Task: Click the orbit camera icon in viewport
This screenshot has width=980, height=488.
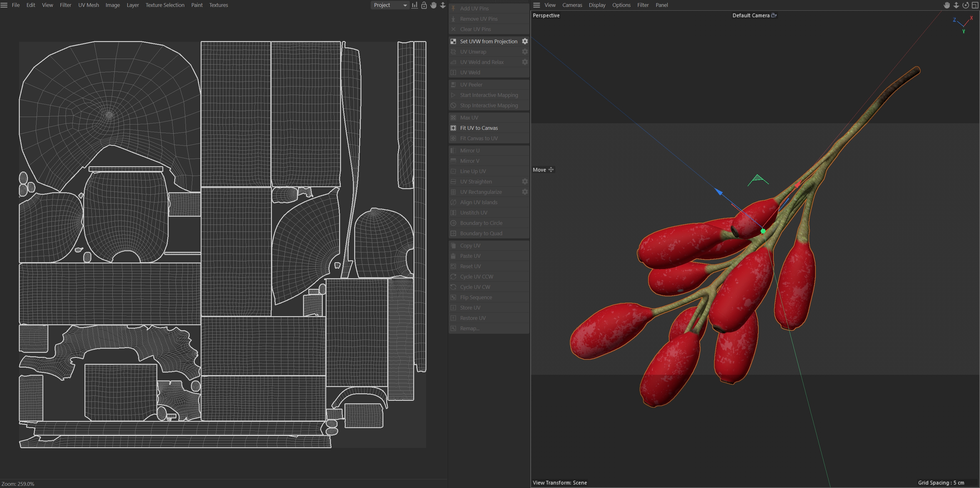Action: point(966,5)
